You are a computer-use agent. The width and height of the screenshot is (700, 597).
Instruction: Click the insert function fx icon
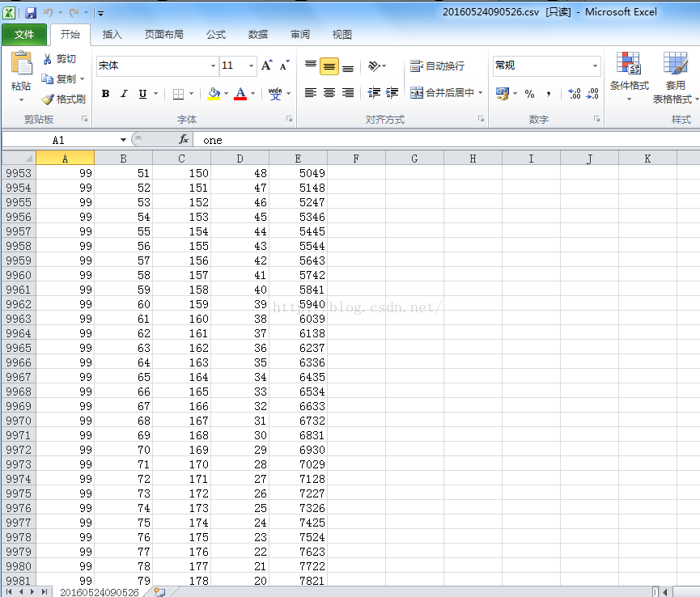(184, 140)
